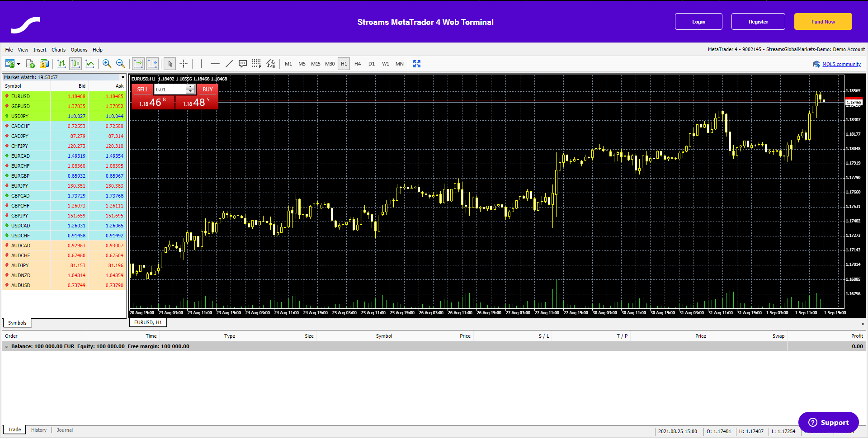This screenshot has width=868, height=439.
Task: Open the new chart tool
Action: click(x=10, y=64)
